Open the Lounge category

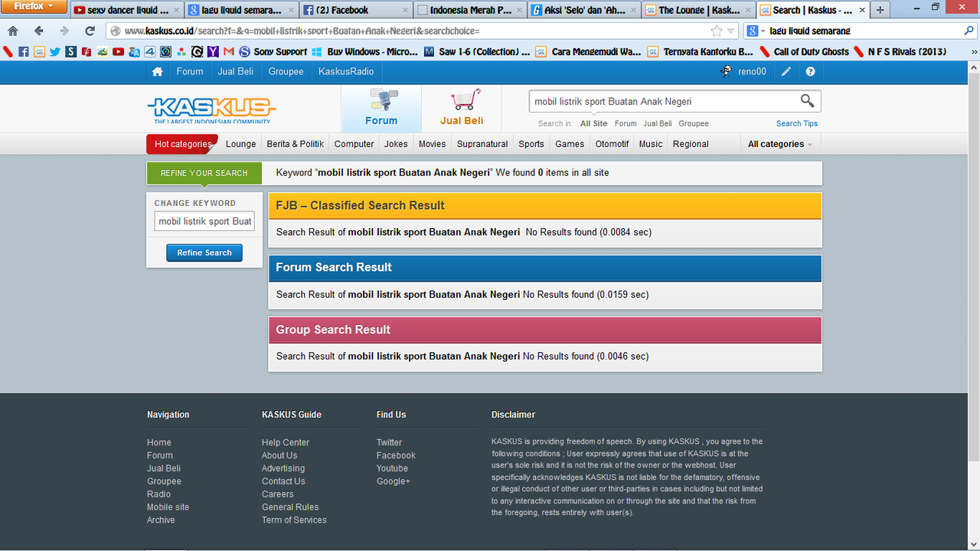click(241, 144)
